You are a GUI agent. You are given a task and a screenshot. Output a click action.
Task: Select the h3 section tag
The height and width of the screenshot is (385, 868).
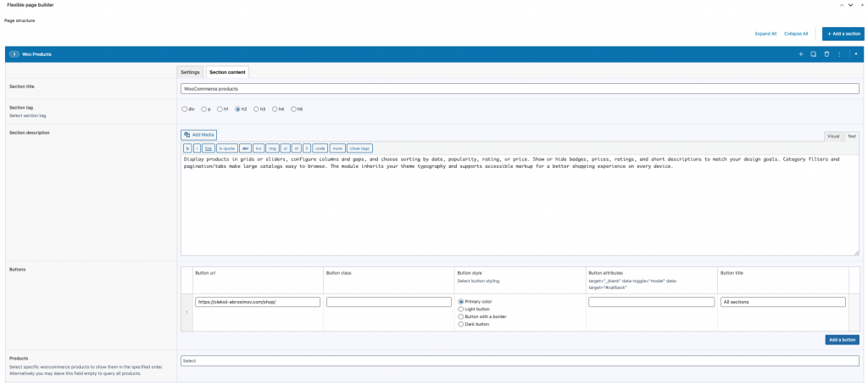click(x=256, y=109)
